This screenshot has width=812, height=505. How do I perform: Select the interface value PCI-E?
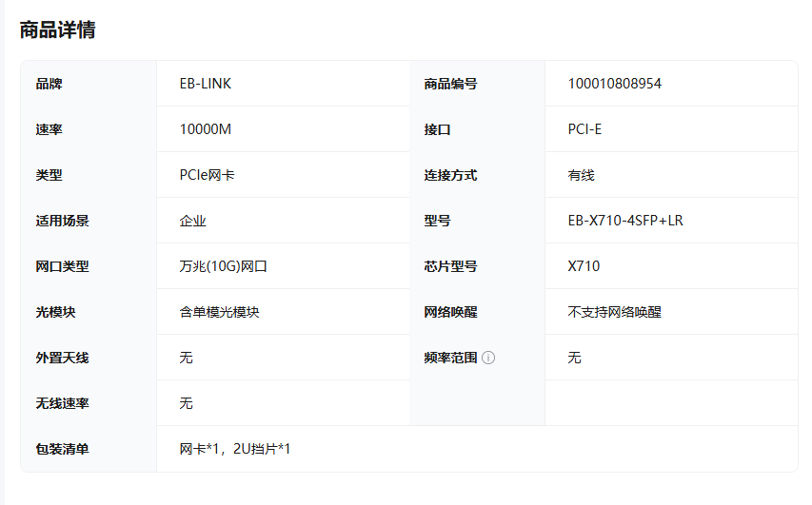(x=584, y=128)
